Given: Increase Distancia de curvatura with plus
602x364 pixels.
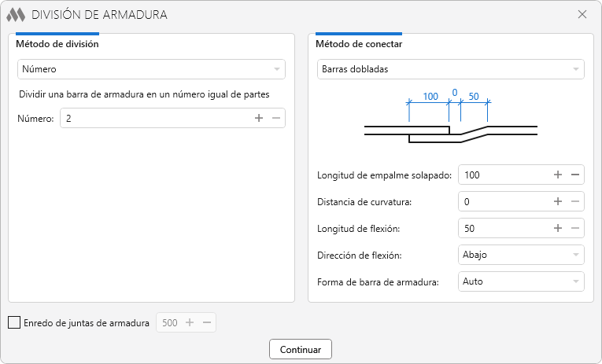Looking at the screenshot, I should pos(558,201).
